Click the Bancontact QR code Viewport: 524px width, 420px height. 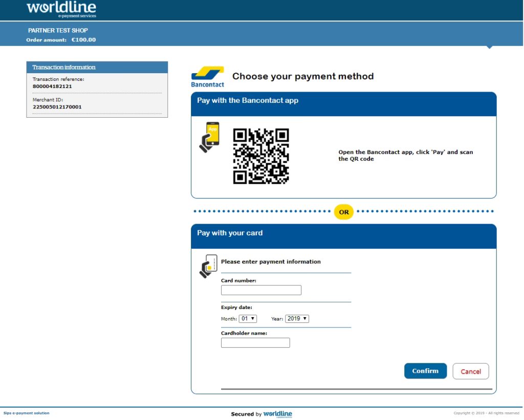(x=261, y=156)
